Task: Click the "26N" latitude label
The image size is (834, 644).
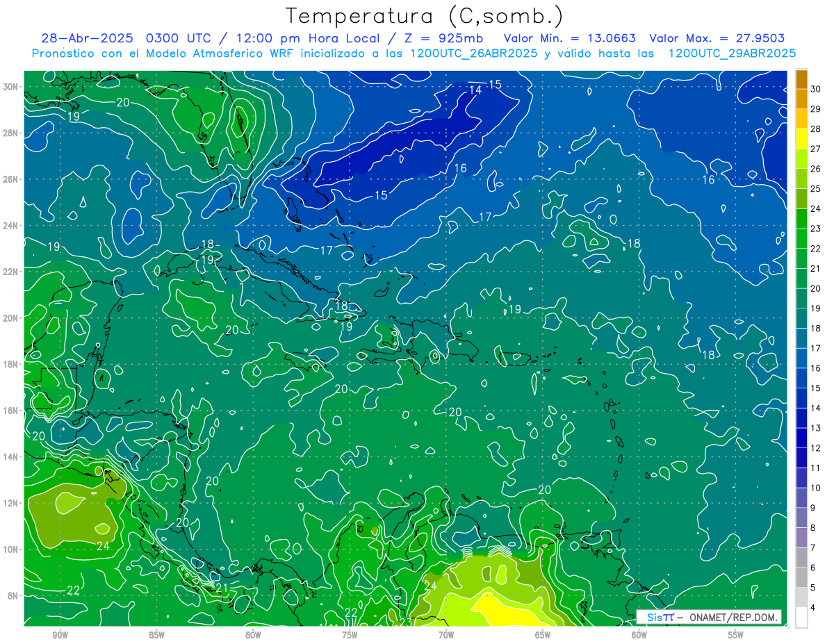Action: tap(10, 179)
